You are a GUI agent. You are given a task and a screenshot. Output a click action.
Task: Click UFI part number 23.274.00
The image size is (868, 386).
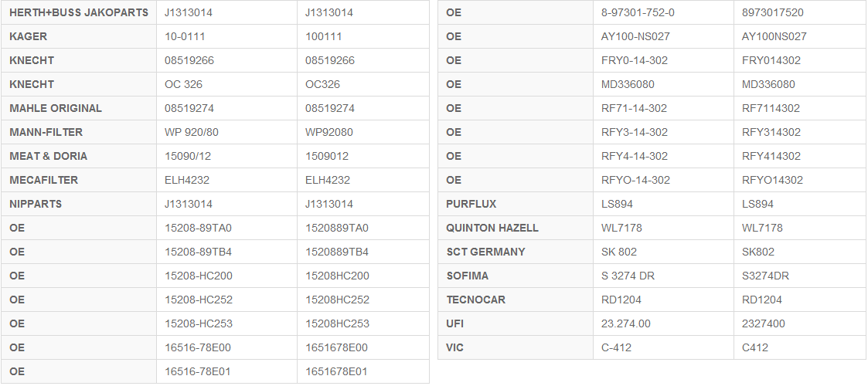tap(626, 323)
